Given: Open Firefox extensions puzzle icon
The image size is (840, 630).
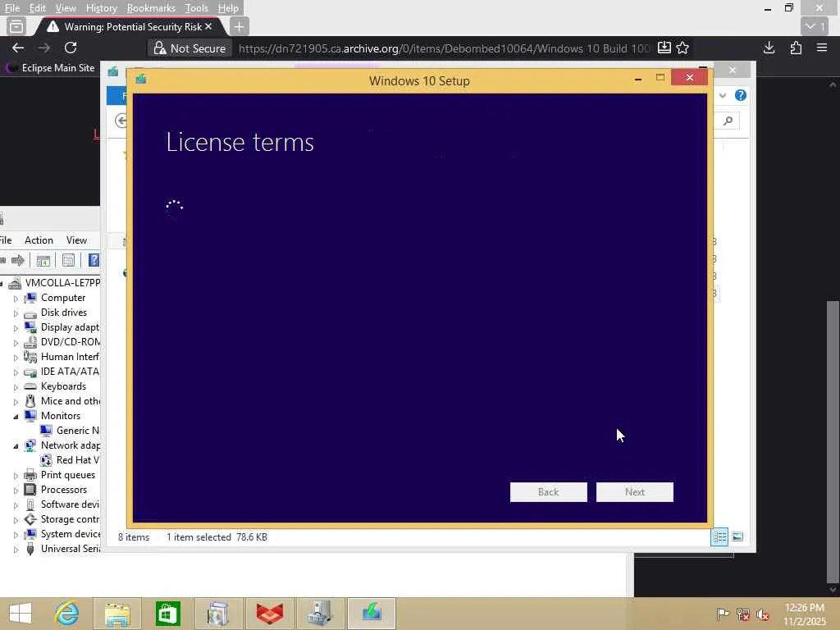Looking at the screenshot, I should (x=796, y=48).
